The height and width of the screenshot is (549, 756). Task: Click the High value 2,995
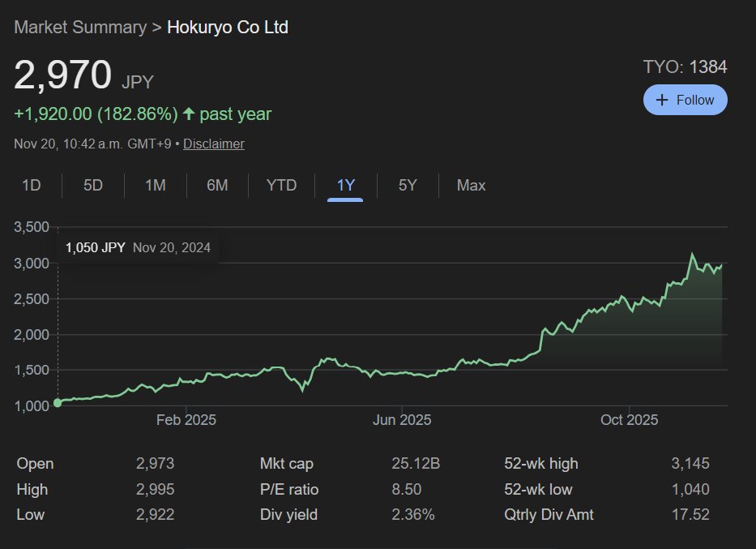click(155, 489)
